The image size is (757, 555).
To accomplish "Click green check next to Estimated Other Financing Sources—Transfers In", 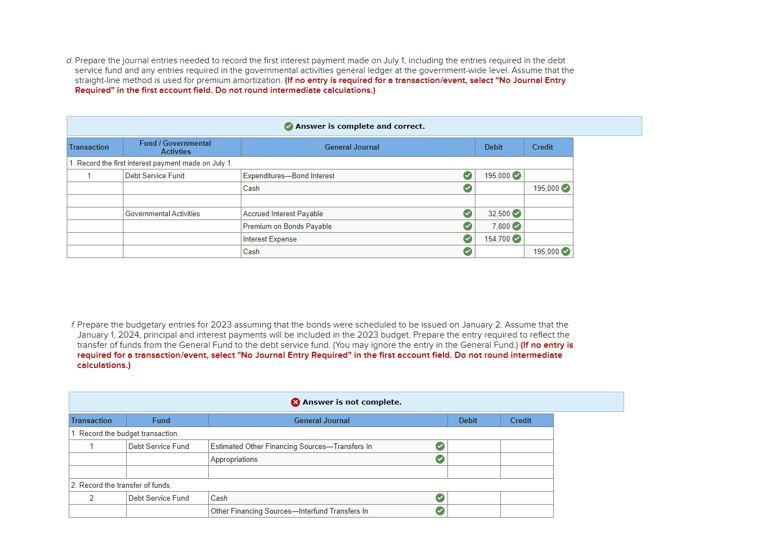I will click(x=440, y=446).
